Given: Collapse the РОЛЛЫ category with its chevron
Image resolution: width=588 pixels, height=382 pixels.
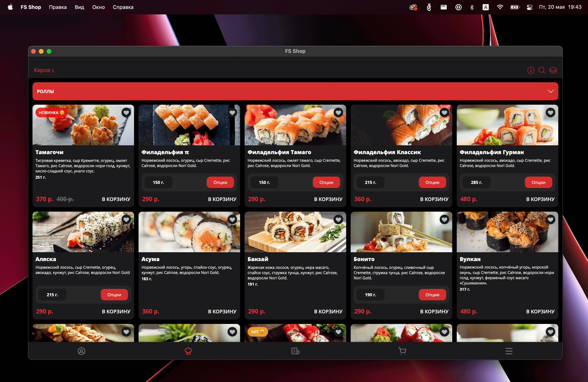Looking at the screenshot, I should pyautogui.click(x=551, y=91).
